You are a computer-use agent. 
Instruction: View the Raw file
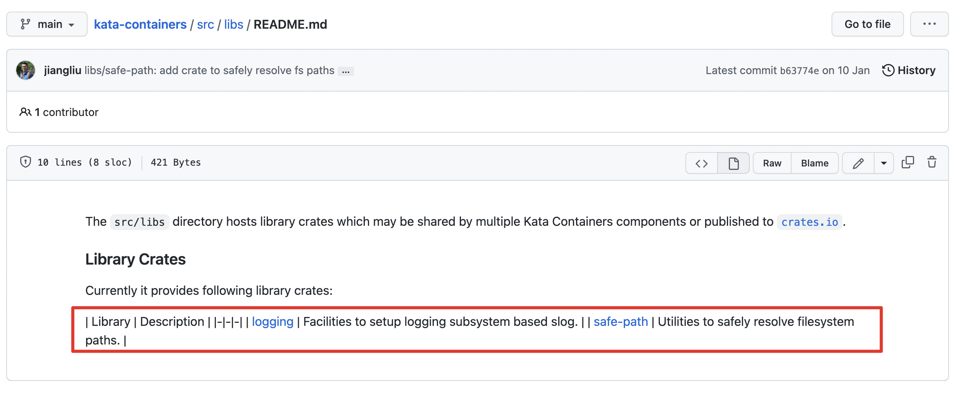[771, 163]
